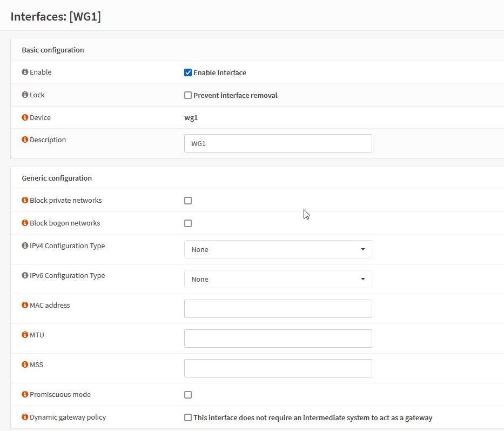Click the Generic configuration section header

[56, 178]
